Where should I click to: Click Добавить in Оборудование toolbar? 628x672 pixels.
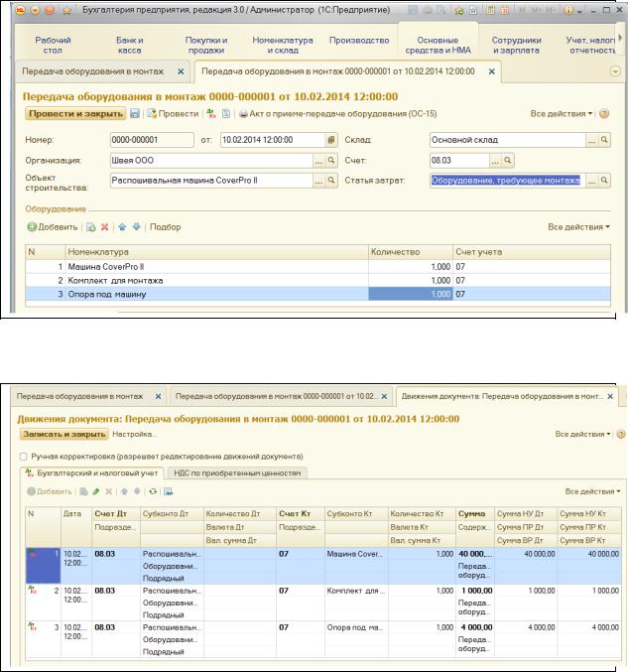point(53,227)
